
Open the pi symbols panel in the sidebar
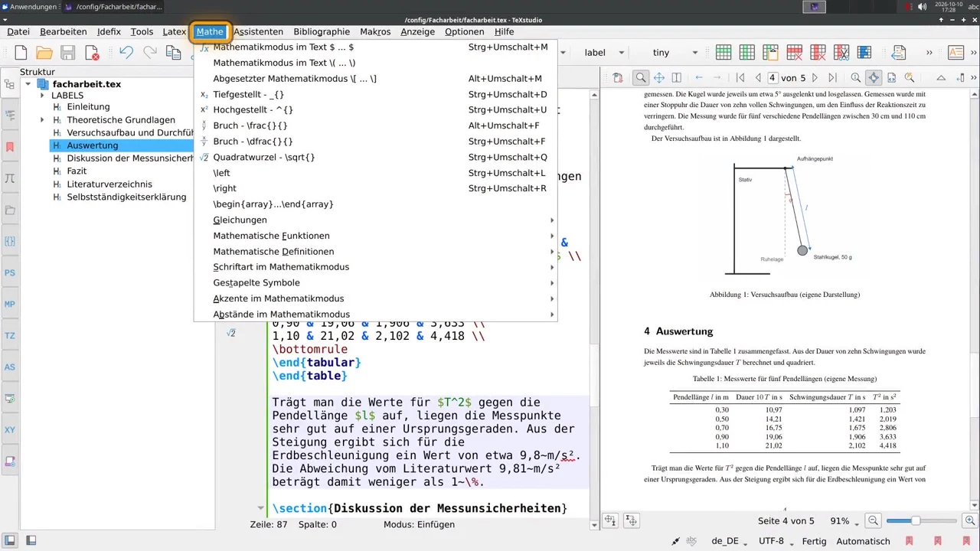coord(10,178)
